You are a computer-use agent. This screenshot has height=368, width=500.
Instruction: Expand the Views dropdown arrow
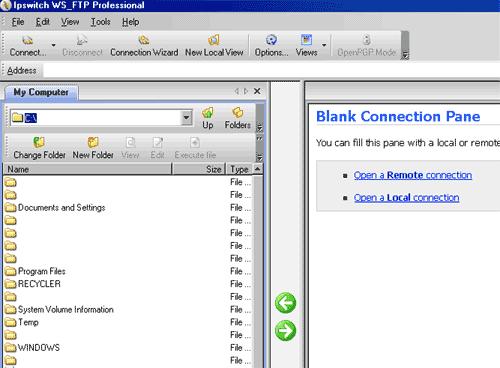324,45
